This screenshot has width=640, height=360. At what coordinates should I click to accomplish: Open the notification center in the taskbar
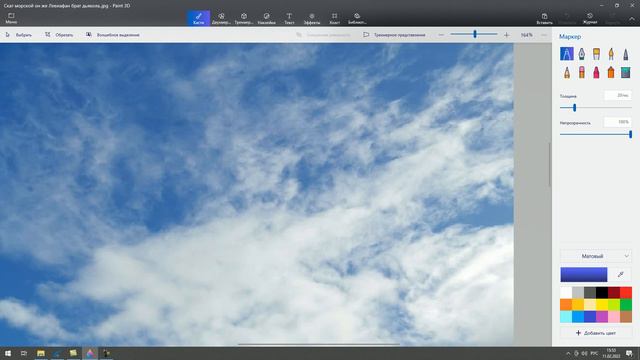coord(630,353)
